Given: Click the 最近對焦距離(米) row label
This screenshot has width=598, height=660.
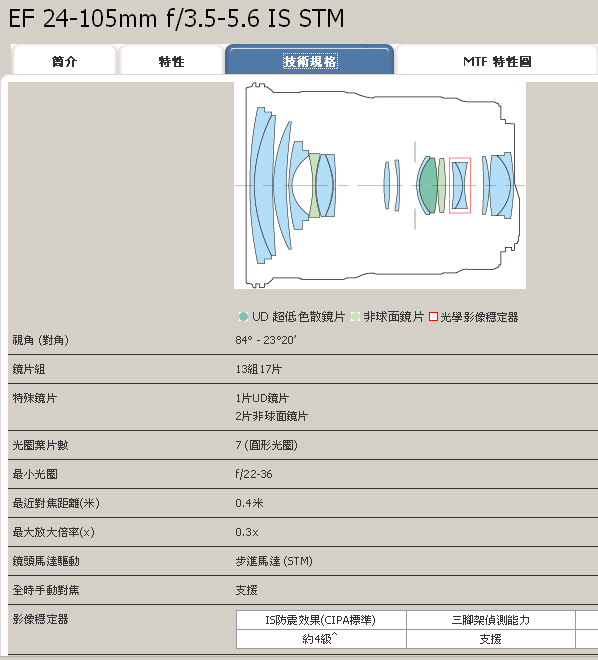Looking at the screenshot, I should [x=56, y=503].
